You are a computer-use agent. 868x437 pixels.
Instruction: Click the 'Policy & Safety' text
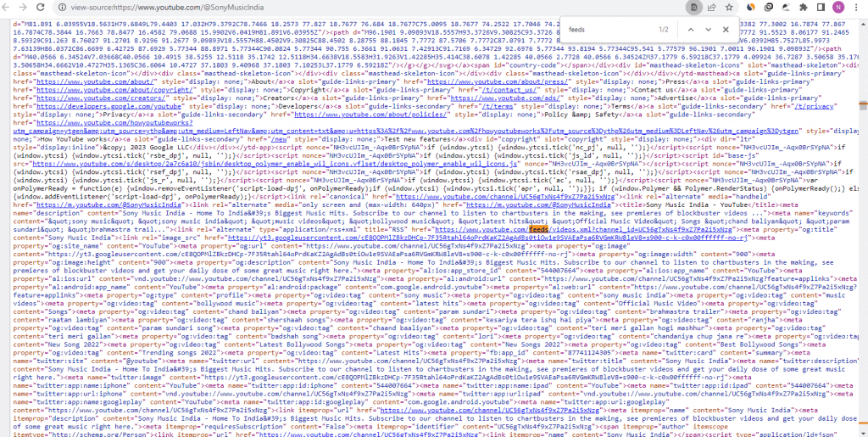pos(581,115)
